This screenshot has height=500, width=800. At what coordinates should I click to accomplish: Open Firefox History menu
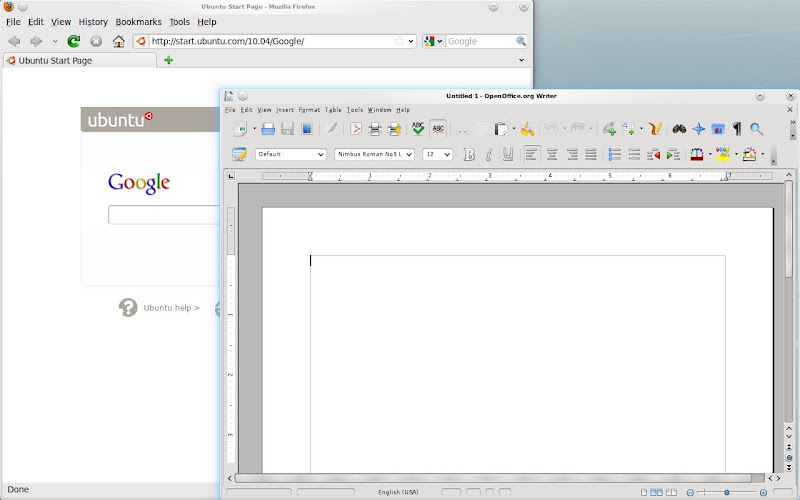pyautogui.click(x=93, y=22)
